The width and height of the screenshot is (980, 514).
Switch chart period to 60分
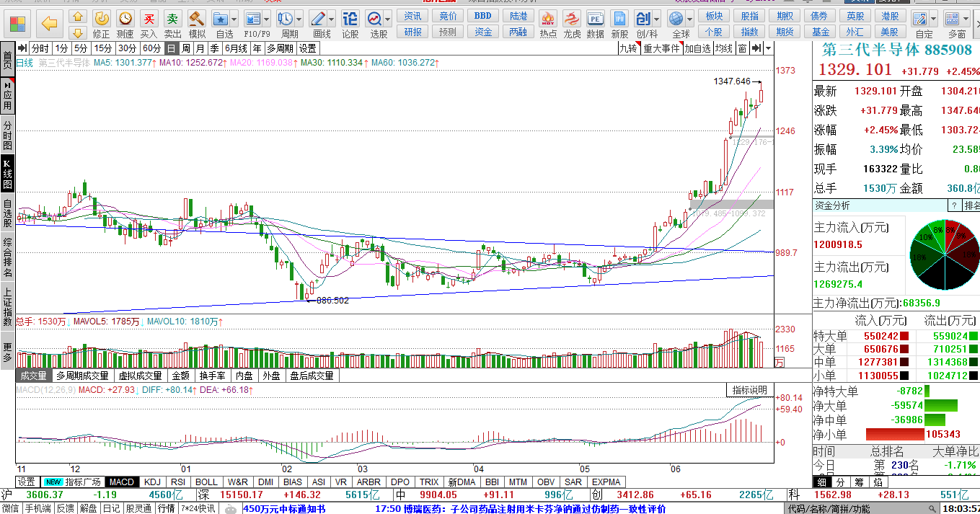[151, 48]
